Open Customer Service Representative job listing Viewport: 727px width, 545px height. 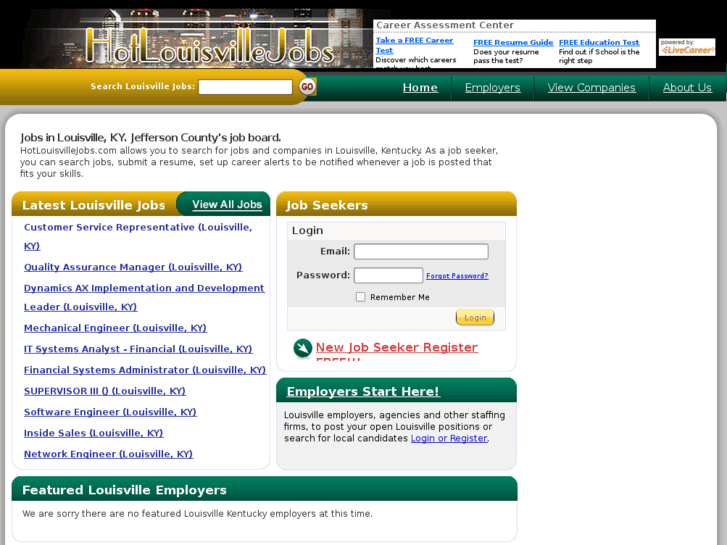[x=138, y=237]
